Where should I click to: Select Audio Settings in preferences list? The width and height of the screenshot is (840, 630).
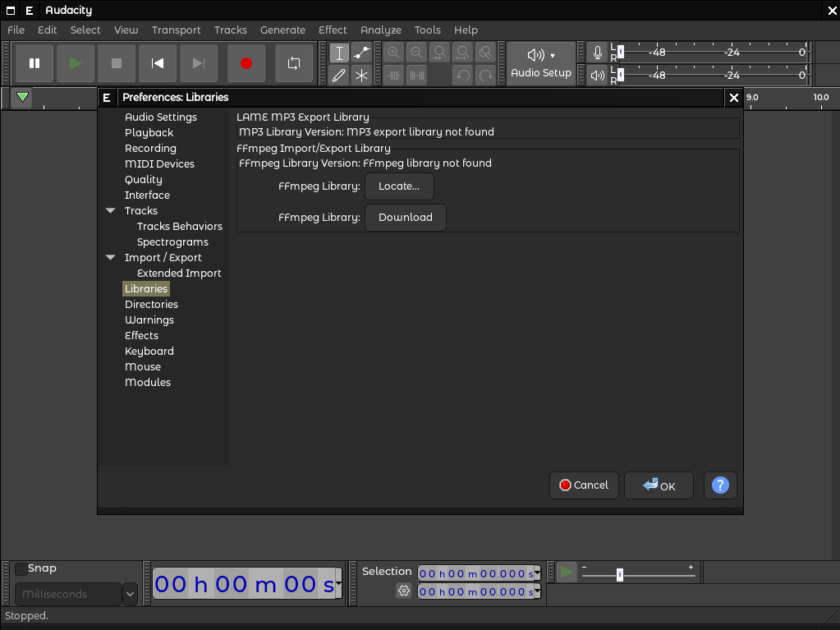161,117
